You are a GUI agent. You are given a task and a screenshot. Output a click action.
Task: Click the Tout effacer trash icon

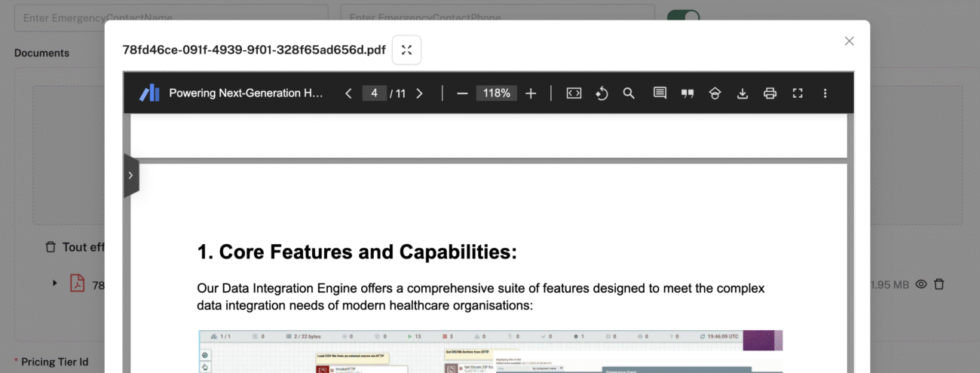[x=51, y=247]
